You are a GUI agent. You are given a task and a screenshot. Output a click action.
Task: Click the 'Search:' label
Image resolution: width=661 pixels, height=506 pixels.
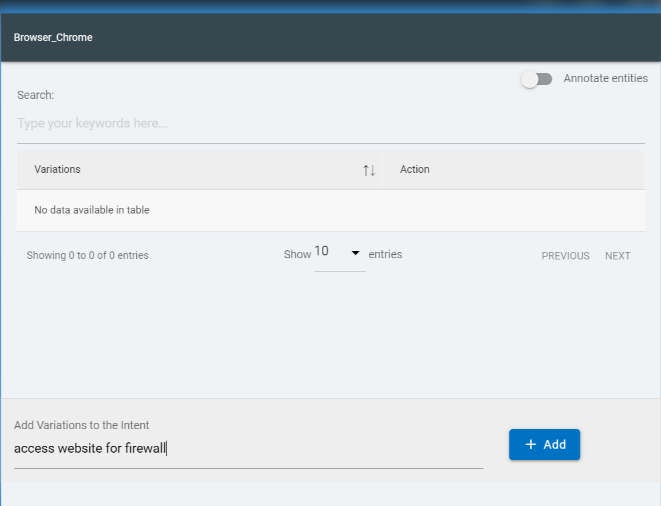click(x=35, y=95)
